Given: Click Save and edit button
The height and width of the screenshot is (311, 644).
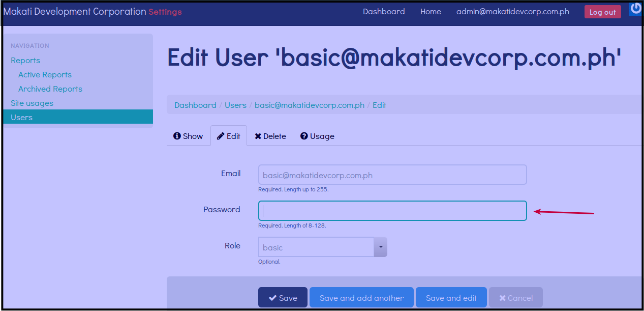Looking at the screenshot, I should (x=451, y=298).
